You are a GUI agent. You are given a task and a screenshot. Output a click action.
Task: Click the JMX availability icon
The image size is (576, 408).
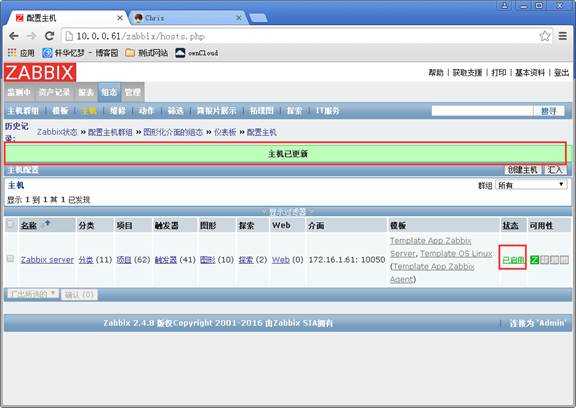554,260
